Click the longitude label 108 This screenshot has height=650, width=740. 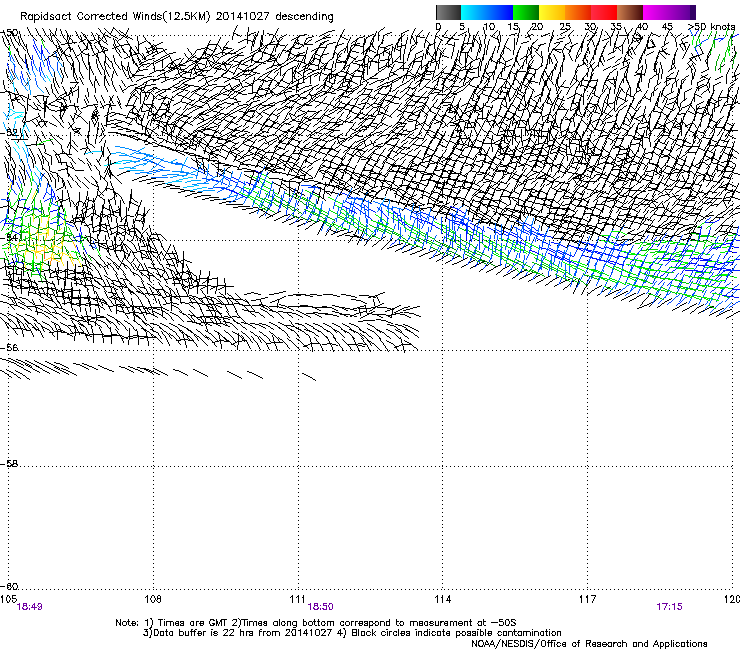click(x=153, y=599)
